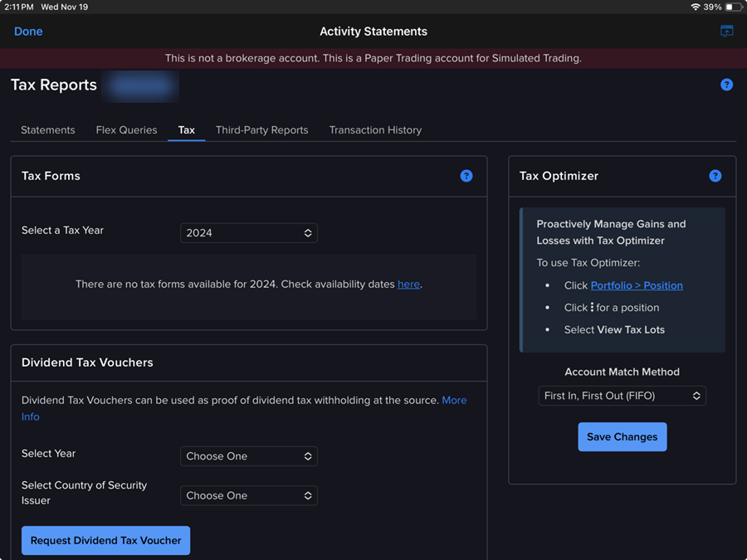Open Country of Security Issuer dropdown
This screenshot has height=560, width=747.
click(x=248, y=495)
